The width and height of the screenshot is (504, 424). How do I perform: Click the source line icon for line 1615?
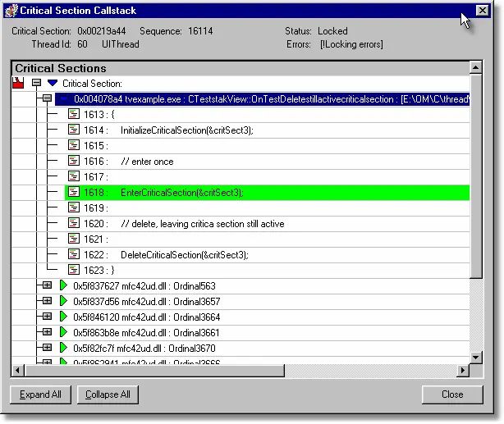tap(74, 145)
